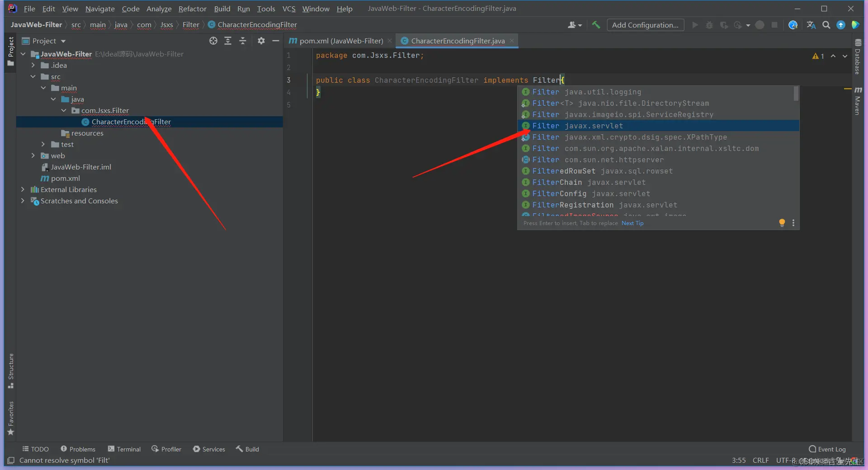Viewport: 868px width, 470px height.
Task: Open the Project panel gear options
Action: click(261, 41)
